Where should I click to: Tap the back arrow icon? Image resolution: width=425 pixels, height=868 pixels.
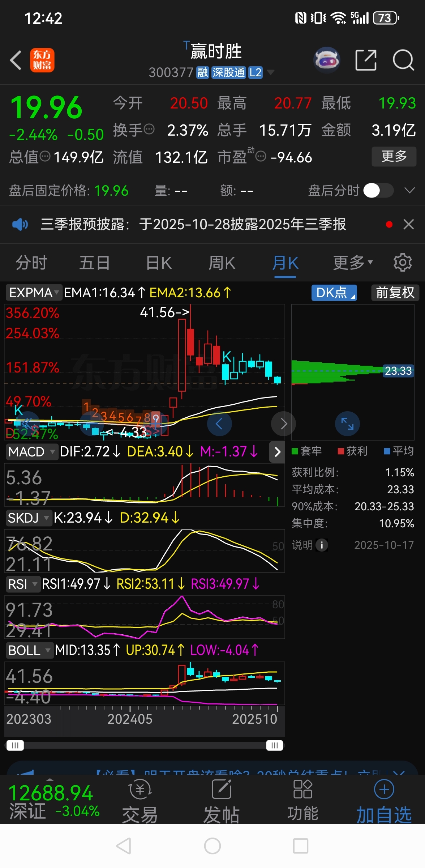16,60
